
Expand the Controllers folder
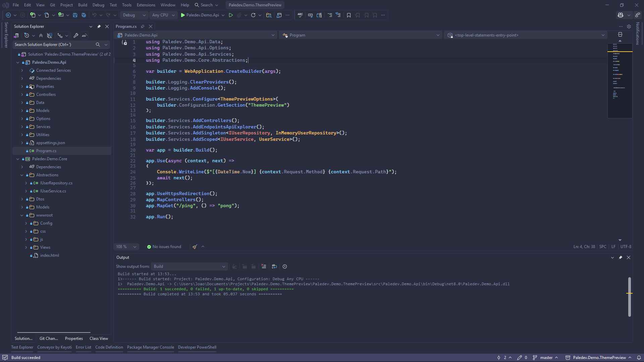pos(22,95)
